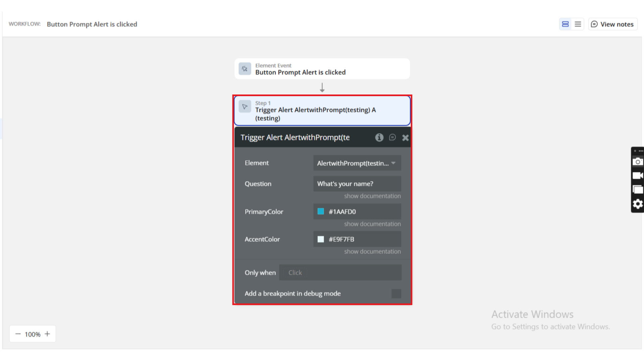Click the info icon in Trigger Alert panel
The width and height of the screenshot is (644, 362).
pyautogui.click(x=379, y=137)
